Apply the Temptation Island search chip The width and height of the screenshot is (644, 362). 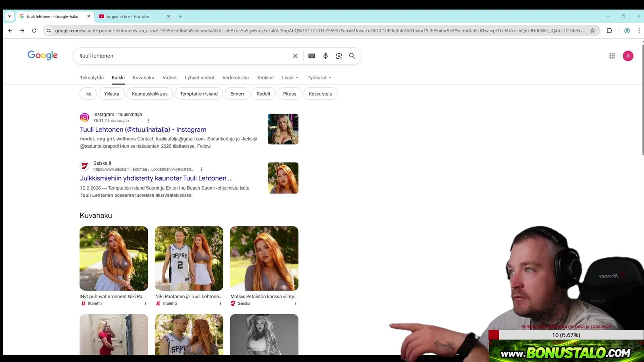point(199,94)
